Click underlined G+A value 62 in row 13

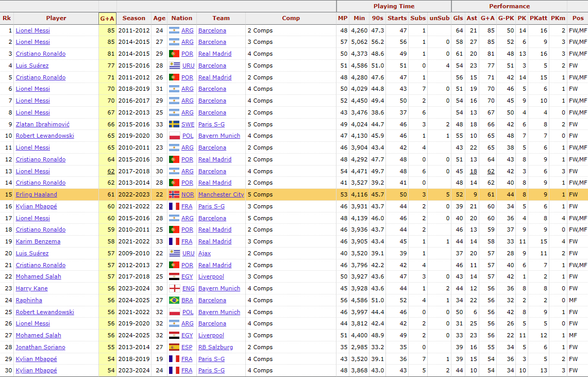[x=111, y=171]
